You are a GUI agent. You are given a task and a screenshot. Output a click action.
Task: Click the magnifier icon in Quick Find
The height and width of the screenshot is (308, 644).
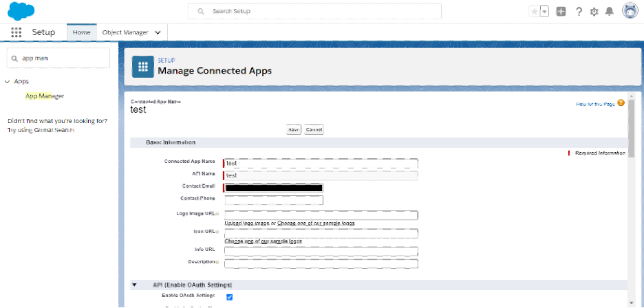[x=15, y=58]
